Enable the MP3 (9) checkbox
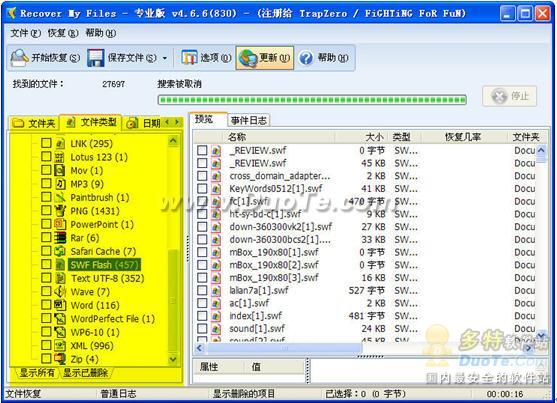Viewport: 557px width, 403px height. click(x=46, y=183)
